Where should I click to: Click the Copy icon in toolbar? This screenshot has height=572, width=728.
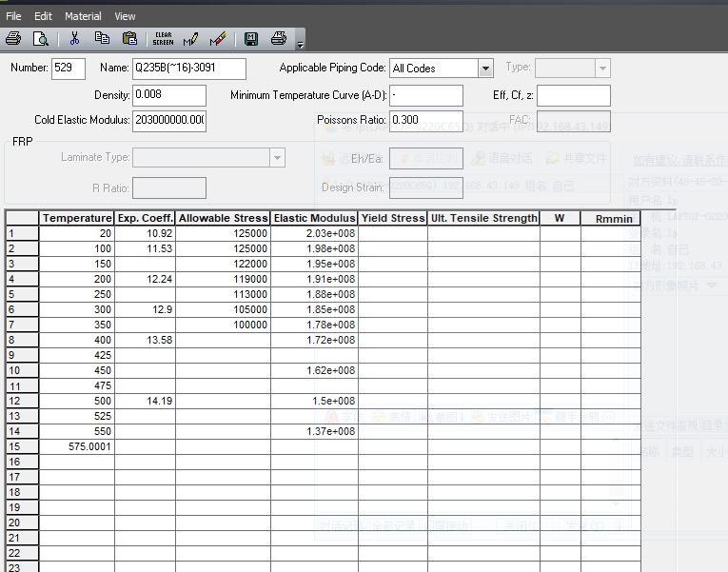pos(102,39)
